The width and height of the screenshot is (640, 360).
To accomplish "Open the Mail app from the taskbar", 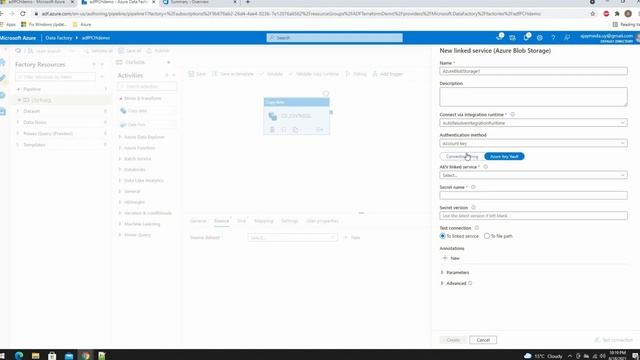I will pyautogui.click(x=69, y=356).
